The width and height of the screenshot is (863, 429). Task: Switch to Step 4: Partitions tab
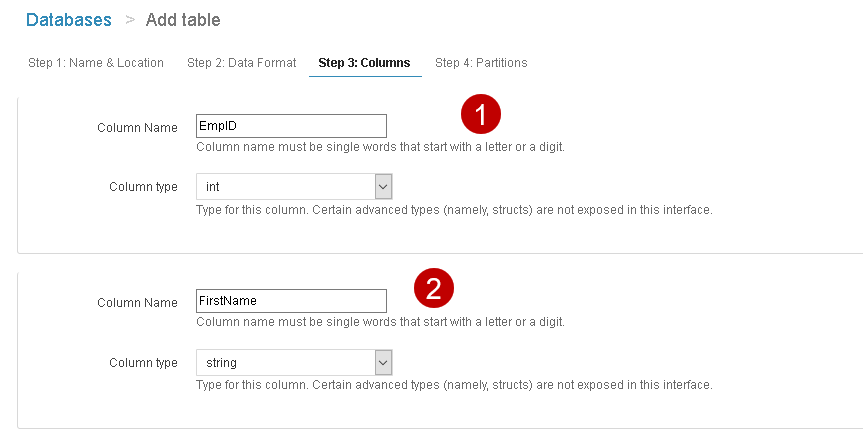(481, 63)
